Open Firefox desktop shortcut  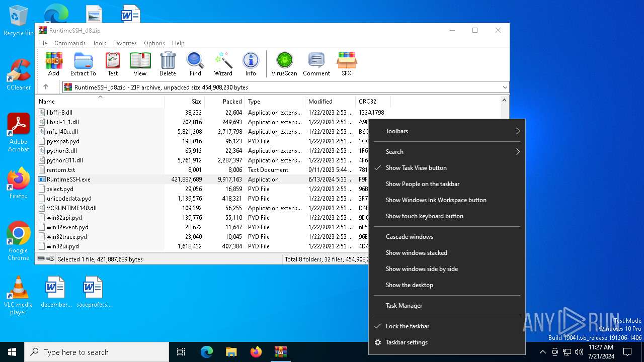tap(18, 183)
